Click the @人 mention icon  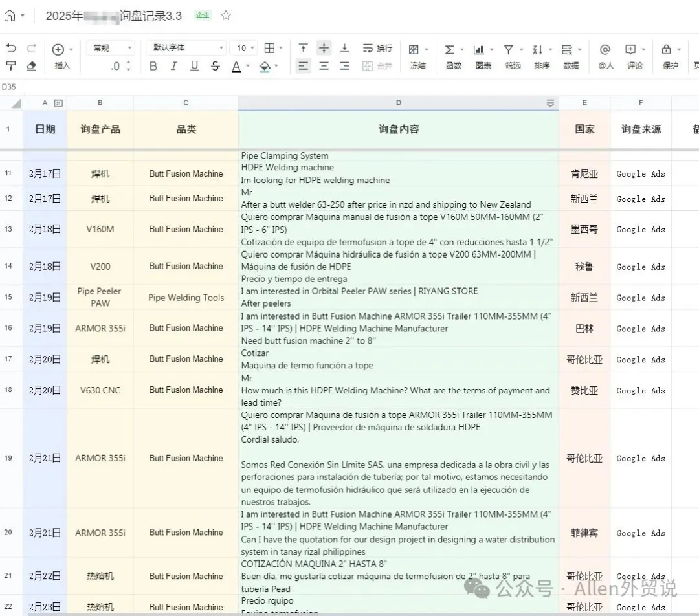click(x=605, y=49)
